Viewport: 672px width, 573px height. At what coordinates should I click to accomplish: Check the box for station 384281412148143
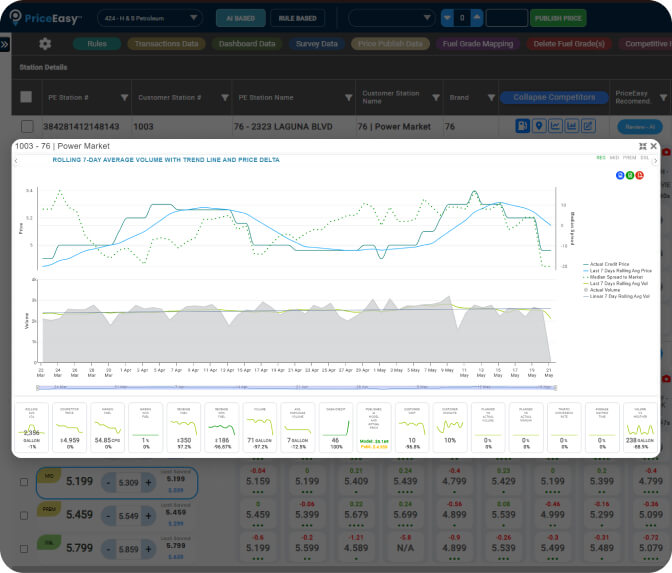27,126
